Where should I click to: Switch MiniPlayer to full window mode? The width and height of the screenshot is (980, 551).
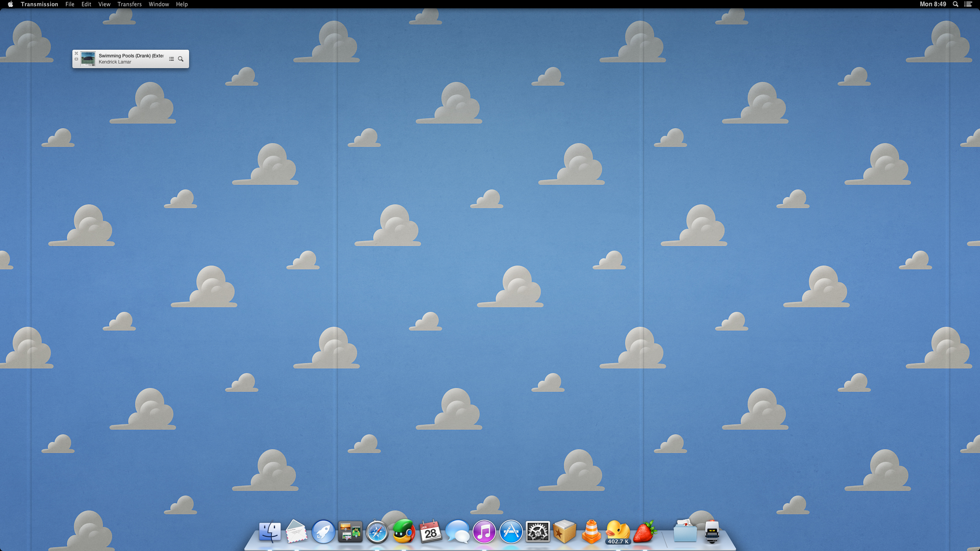tap(76, 59)
